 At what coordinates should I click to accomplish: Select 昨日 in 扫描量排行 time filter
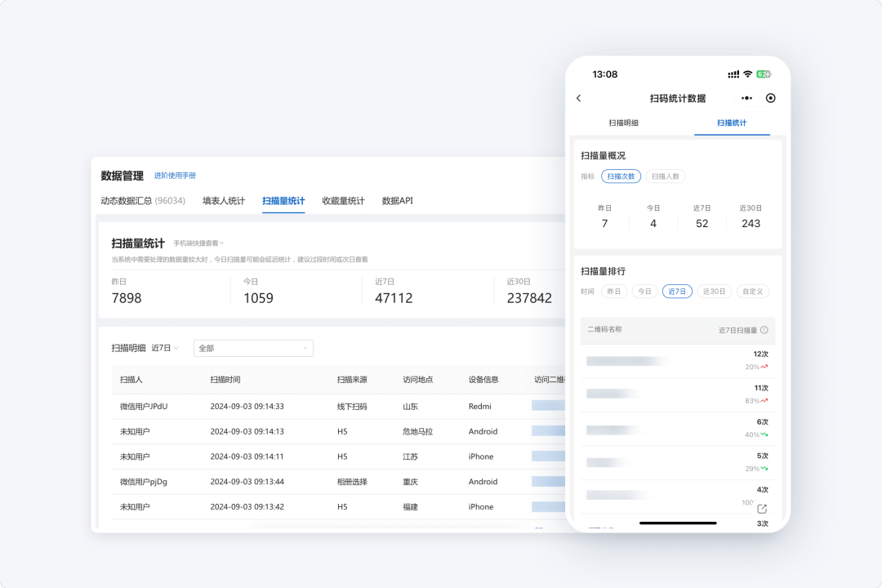[614, 292]
